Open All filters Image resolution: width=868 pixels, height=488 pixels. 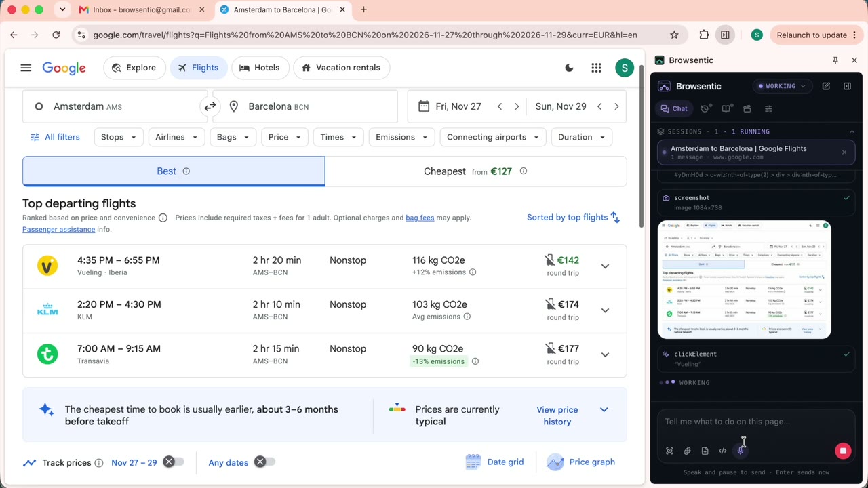coord(55,137)
